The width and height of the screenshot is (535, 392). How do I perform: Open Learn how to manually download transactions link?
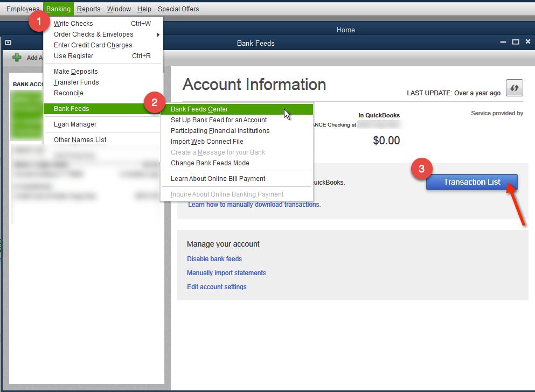254,205
